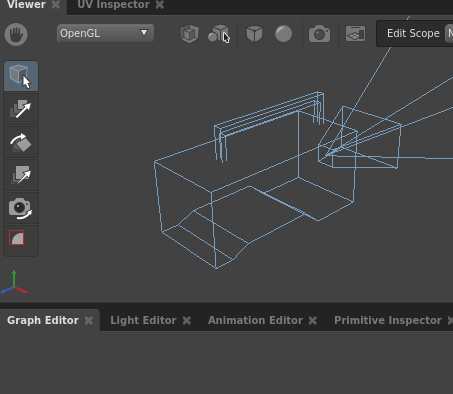Select the Selection tool with cube and cursor

[21, 76]
